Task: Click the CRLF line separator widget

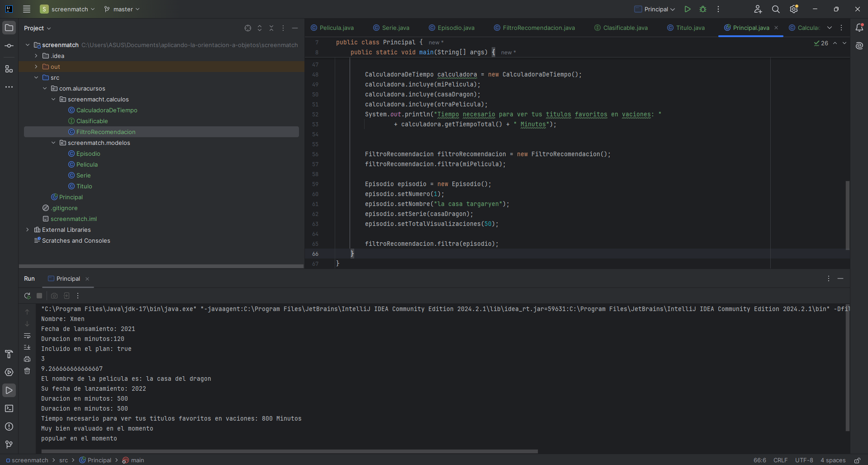Action: (x=780, y=460)
